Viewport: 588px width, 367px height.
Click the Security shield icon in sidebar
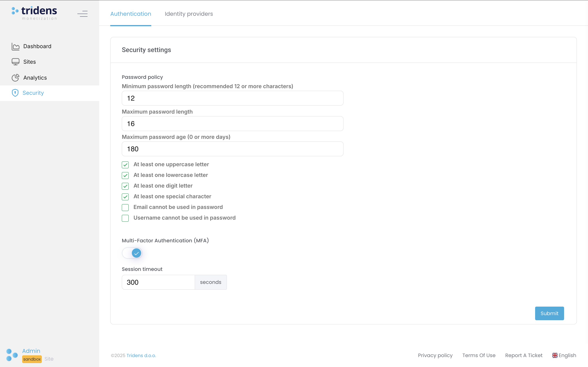point(15,93)
